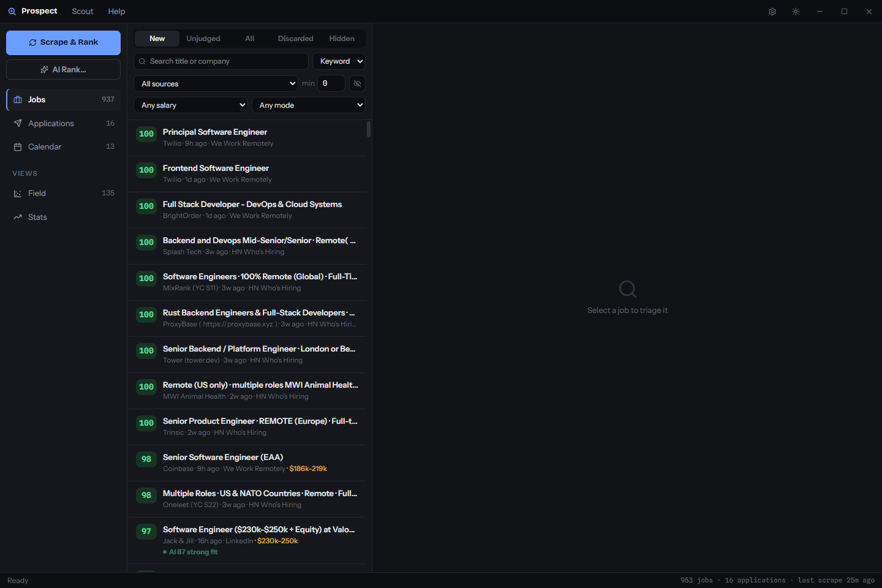Screen dimensions: 882x588
Task: Switch to the Discarded tab
Action: click(x=296, y=39)
